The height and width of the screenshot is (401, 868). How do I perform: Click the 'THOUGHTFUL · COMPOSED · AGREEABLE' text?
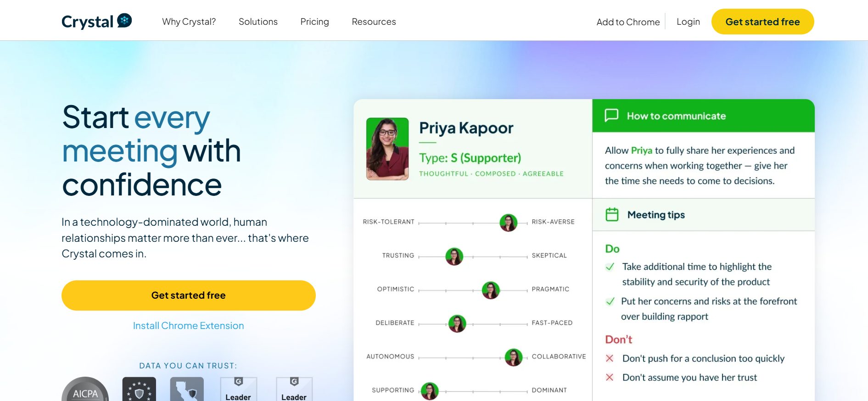click(491, 173)
